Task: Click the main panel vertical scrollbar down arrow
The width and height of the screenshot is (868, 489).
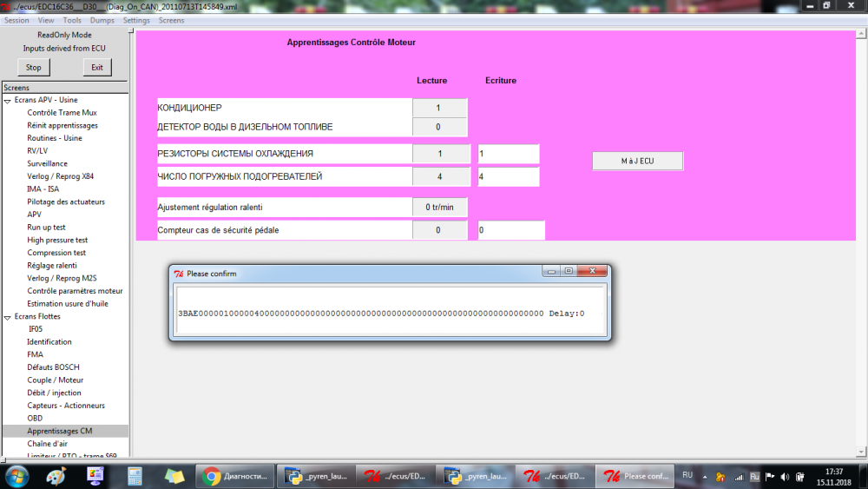Action: pos(861,453)
